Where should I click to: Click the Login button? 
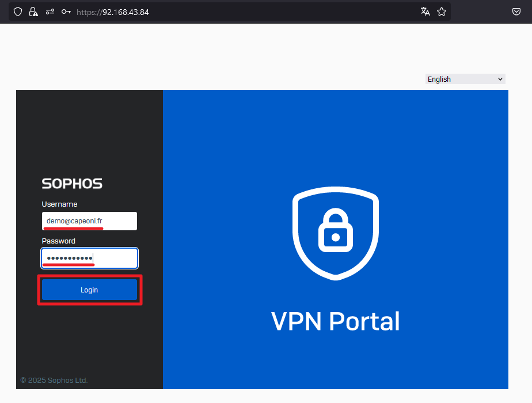coord(89,290)
